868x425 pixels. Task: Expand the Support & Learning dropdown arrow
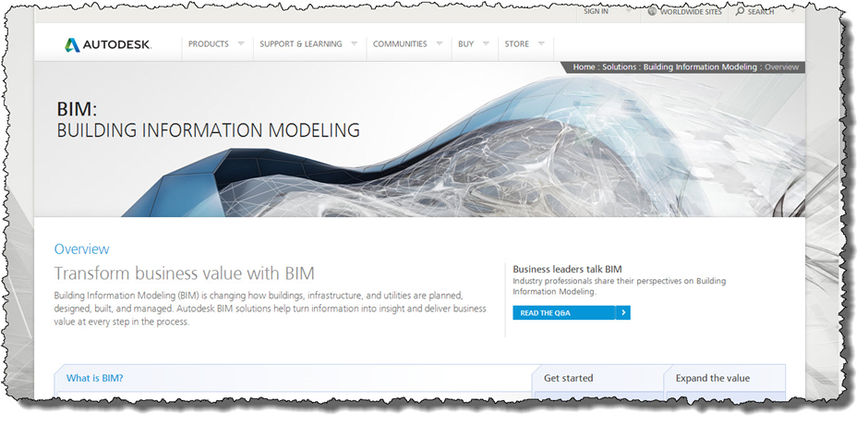click(x=355, y=43)
